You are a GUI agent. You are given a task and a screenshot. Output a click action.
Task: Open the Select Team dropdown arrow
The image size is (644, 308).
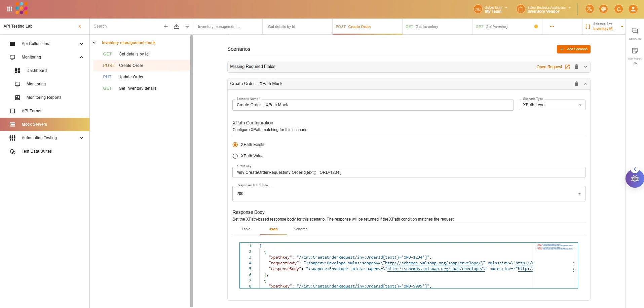tap(506, 8)
